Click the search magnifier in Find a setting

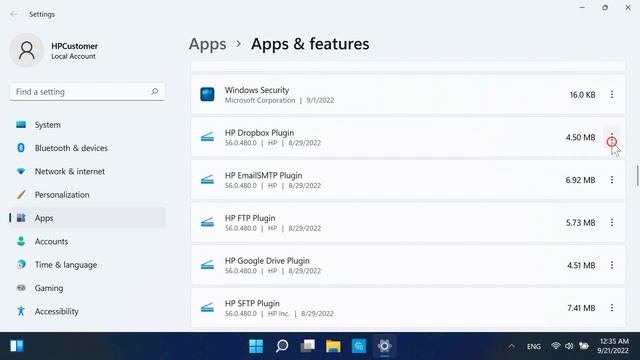[155, 91]
